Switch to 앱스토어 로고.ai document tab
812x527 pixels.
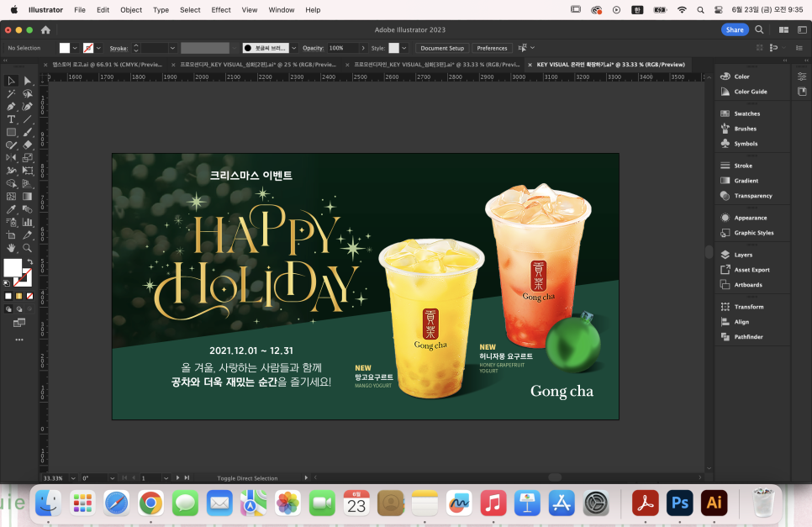108,65
